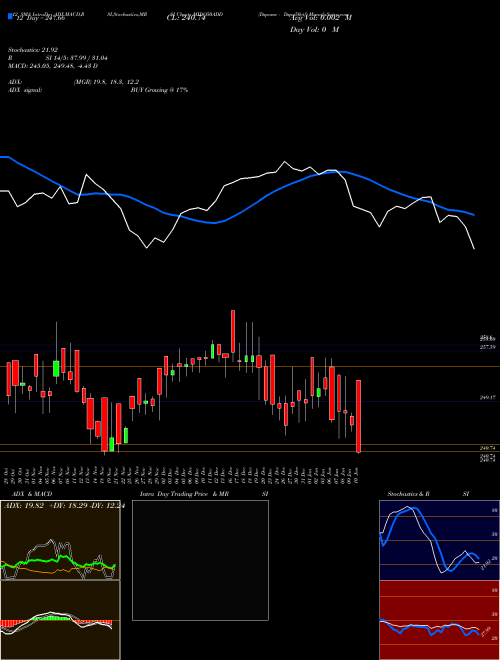Viewport: 500px width, 660px height.
Task: Select '(MGR) 19.8, 18.3, 12.2' ADX values
Action: coord(106,82)
